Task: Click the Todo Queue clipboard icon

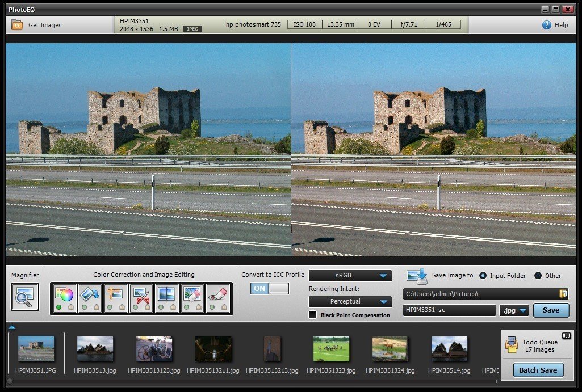Action: (x=512, y=344)
